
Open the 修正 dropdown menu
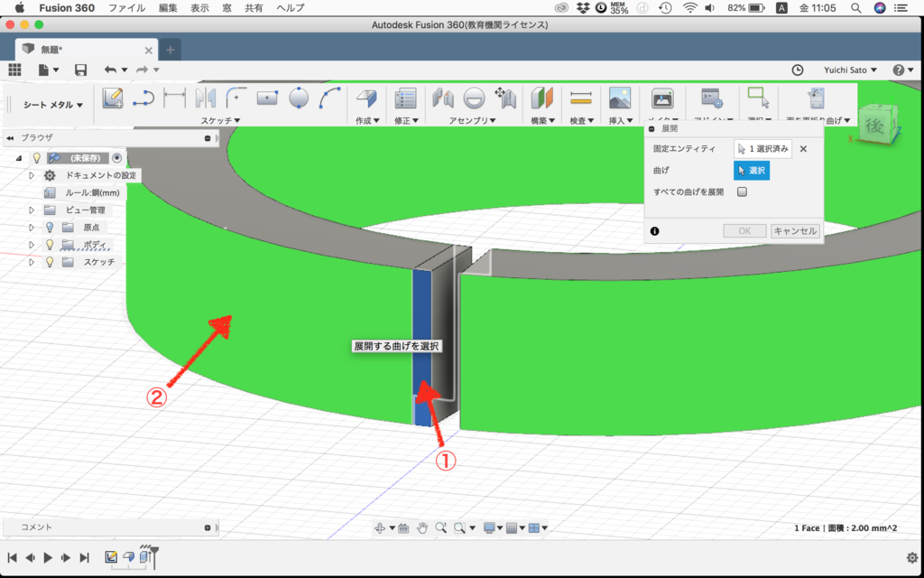click(406, 120)
